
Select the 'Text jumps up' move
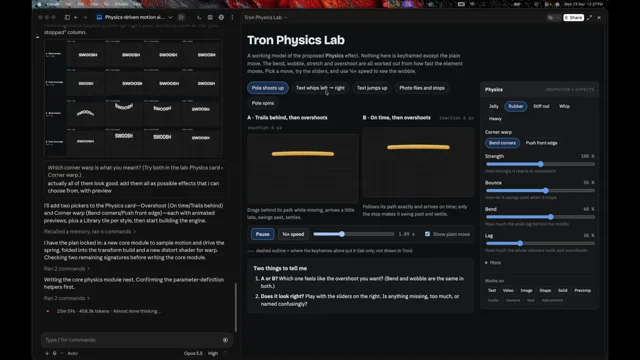[x=372, y=88]
